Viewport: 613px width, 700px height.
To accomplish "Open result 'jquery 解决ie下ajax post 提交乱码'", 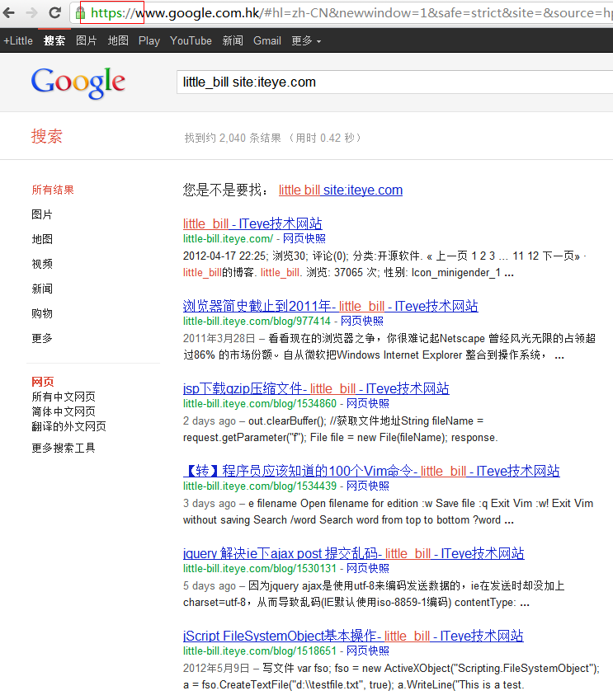I will click(x=353, y=553).
